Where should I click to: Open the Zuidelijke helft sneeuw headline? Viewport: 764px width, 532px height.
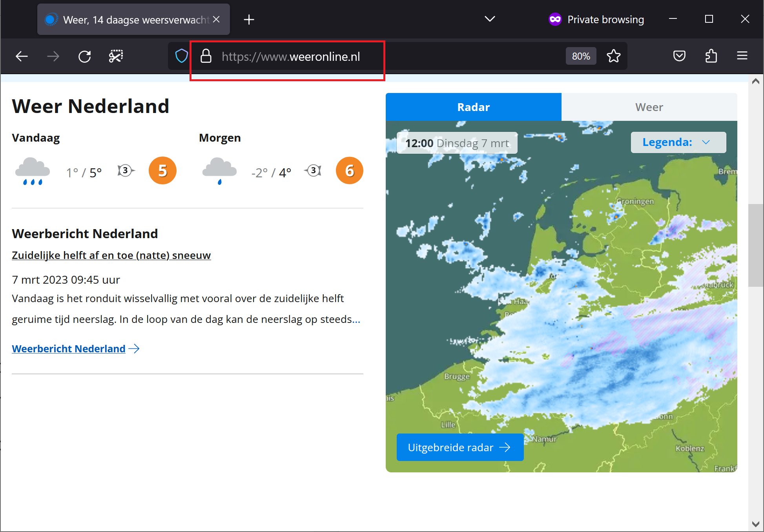111,255
